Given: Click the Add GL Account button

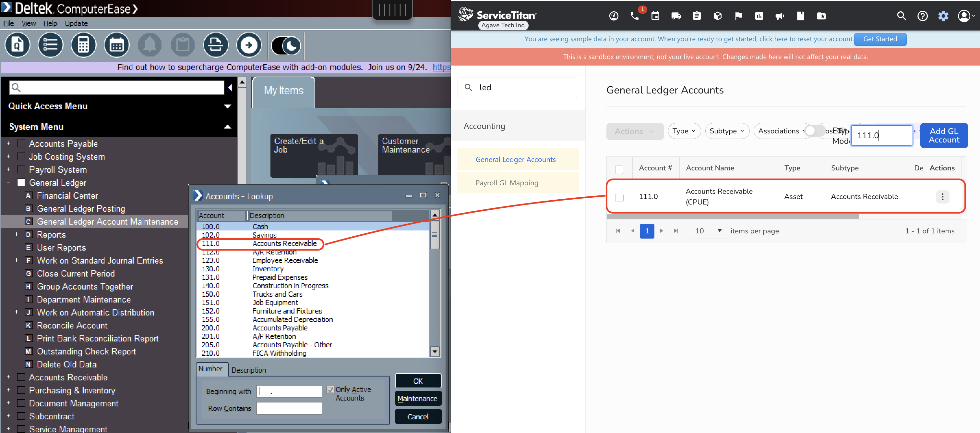Looking at the screenshot, I should (x=943, y=135).
